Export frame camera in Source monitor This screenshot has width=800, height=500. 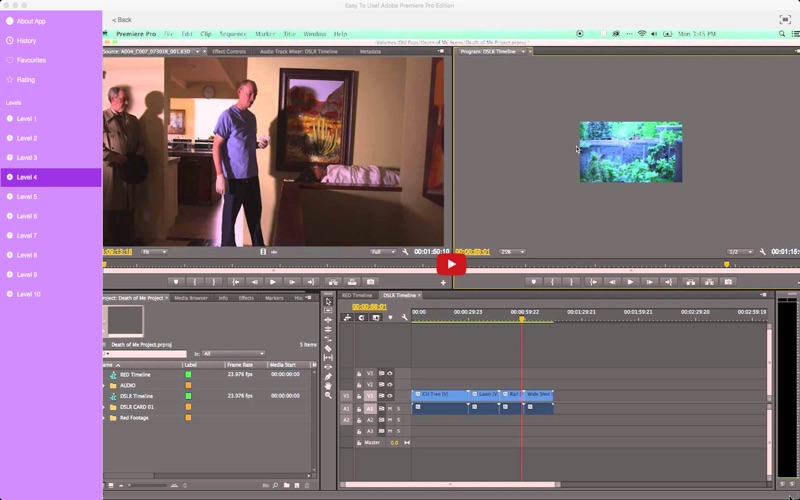[x=371, y=282]
